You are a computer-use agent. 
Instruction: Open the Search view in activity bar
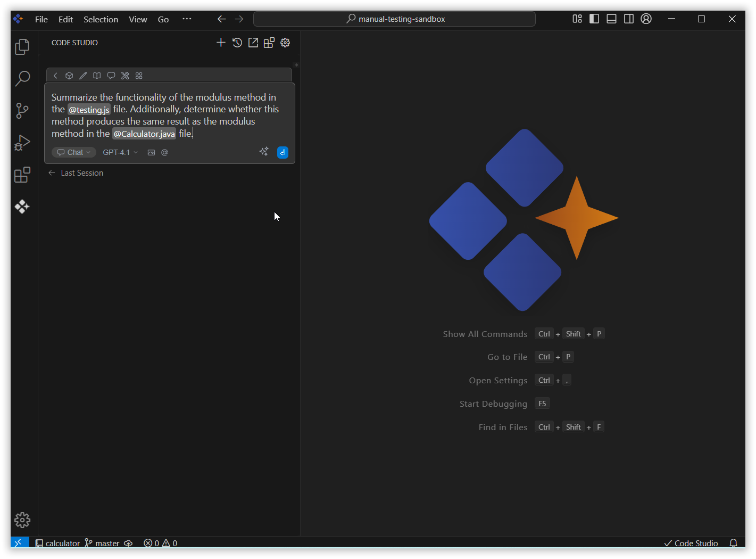pyautogui.click(x=22, y=79)
